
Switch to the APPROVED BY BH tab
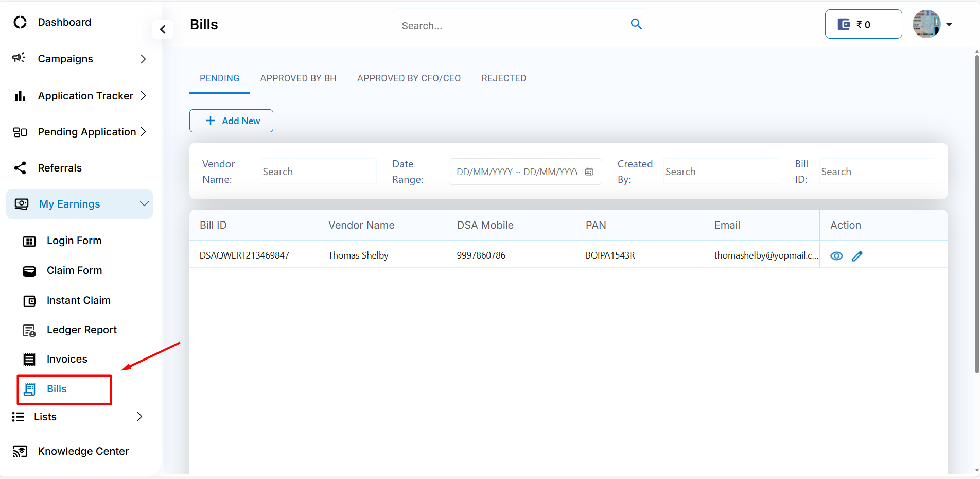tap(298, 78)
